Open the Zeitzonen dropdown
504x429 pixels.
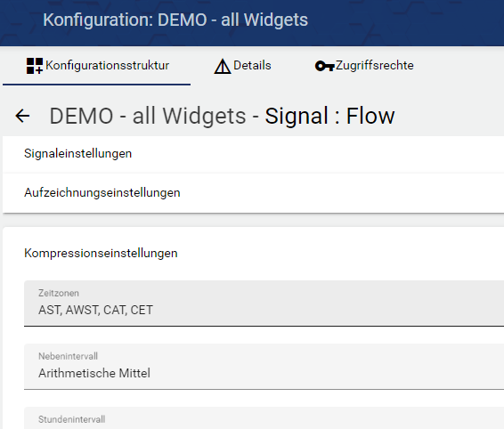click(x=264, y=303)
